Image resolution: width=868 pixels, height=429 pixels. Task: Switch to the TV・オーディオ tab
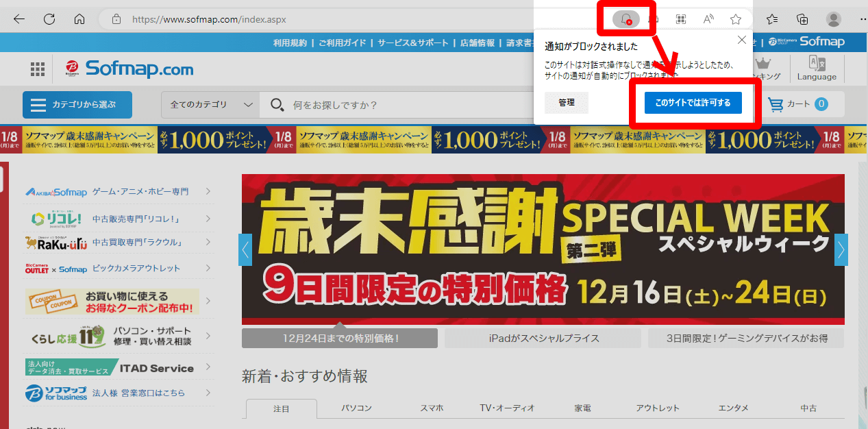point(507,408)
